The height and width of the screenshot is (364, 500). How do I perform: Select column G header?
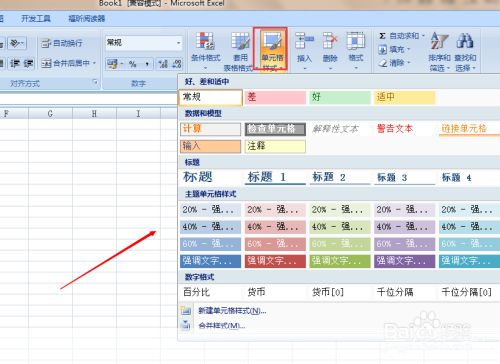[x=50, y=114]
